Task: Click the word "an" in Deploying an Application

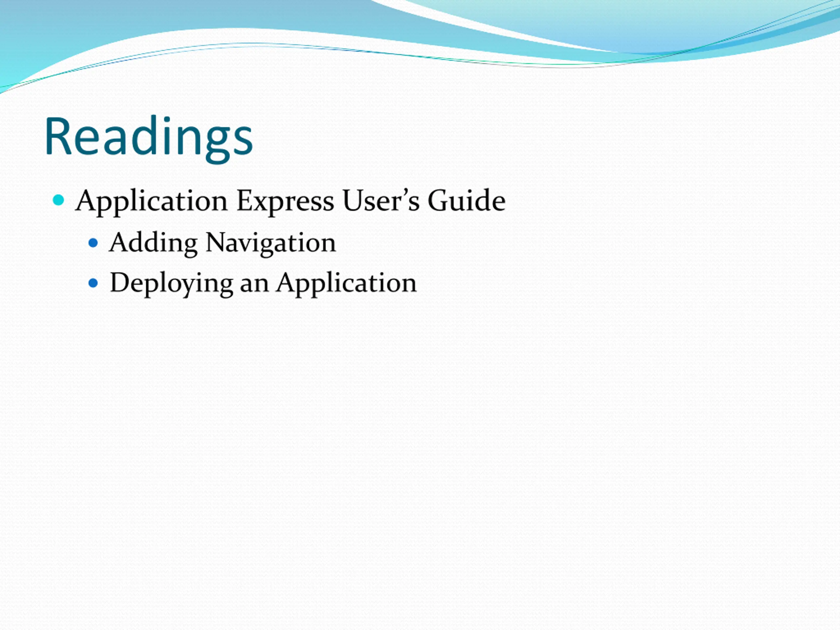Action: (254, 284)
